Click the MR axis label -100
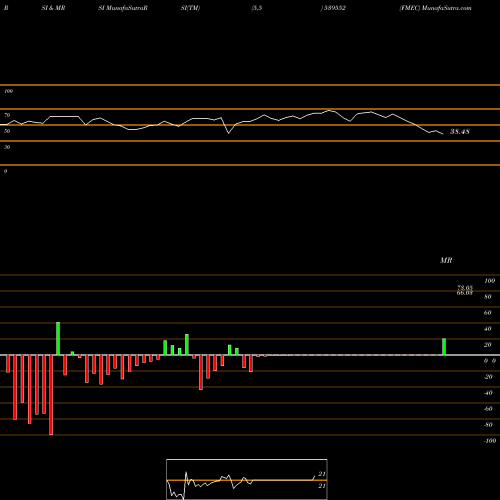Screen dimensions: 500x500 [490, 441]
